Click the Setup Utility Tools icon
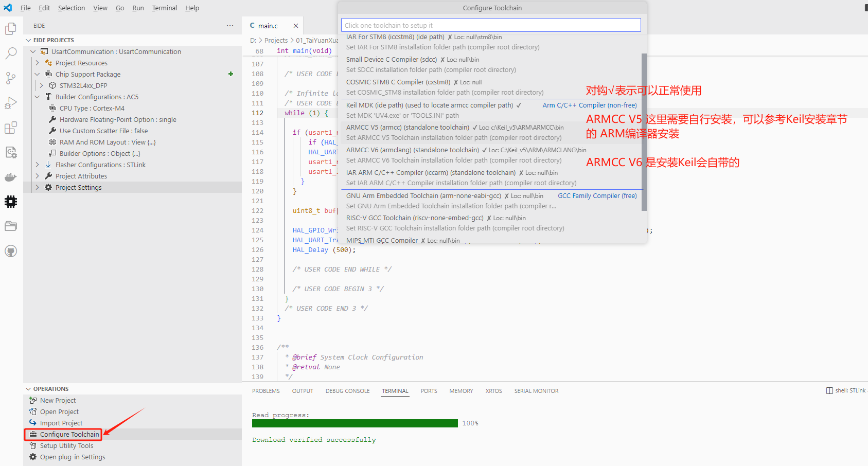The width and height of the screenshot is (868, 466). (33, 445)
